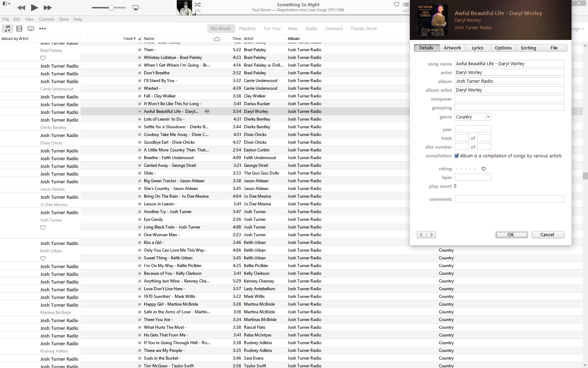Click the composer input field
This screenshot has width=588, height=368.
click(x=509, y=99)
